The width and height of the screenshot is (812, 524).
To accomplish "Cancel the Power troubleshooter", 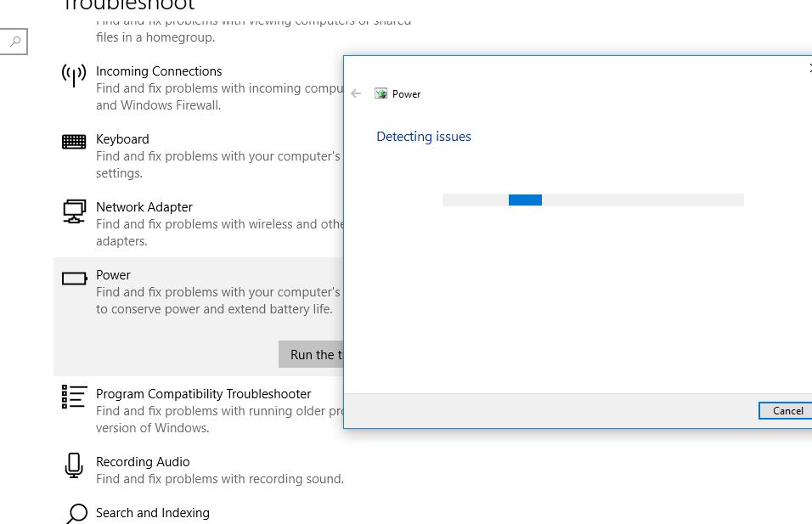I will pyautogui.click(x=787, y=411).
